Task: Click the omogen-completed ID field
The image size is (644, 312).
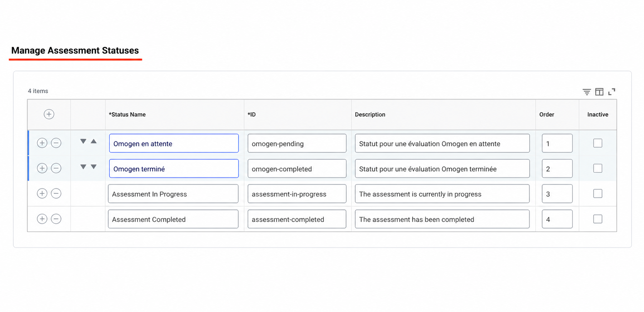Action: point(297,169)
